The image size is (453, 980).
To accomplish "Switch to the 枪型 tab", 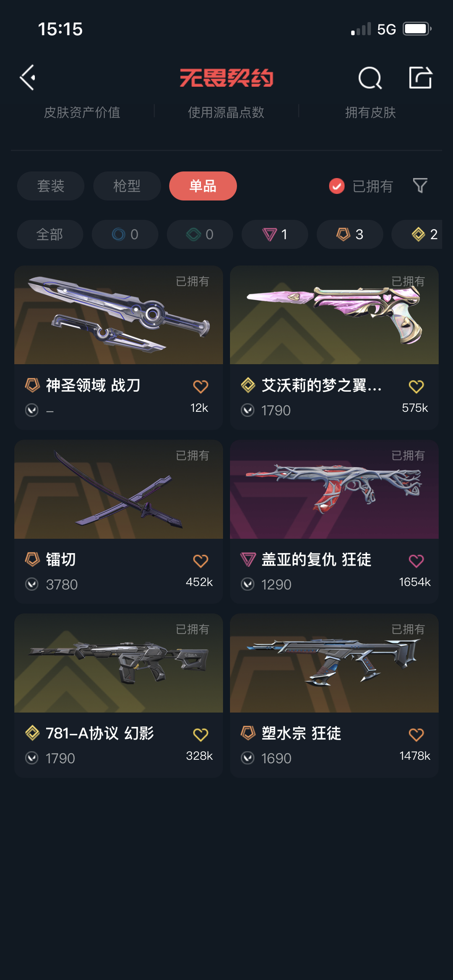I will pyautogui.click(x=127, y=186).
